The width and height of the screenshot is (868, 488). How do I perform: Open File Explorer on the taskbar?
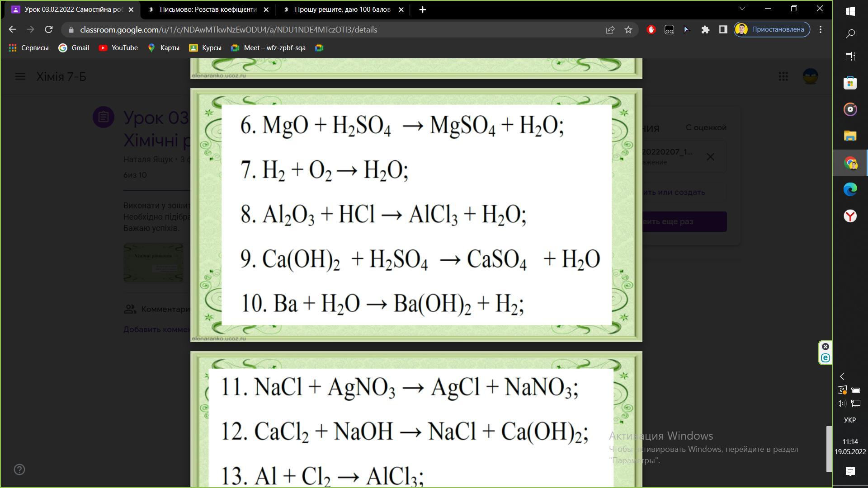click(850, 136)
